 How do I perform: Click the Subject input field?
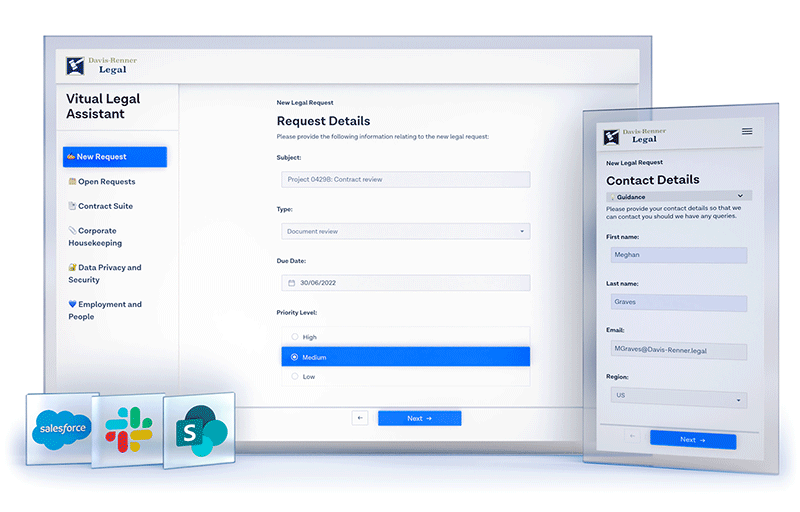pyautogui.click(x=405, y=180)
